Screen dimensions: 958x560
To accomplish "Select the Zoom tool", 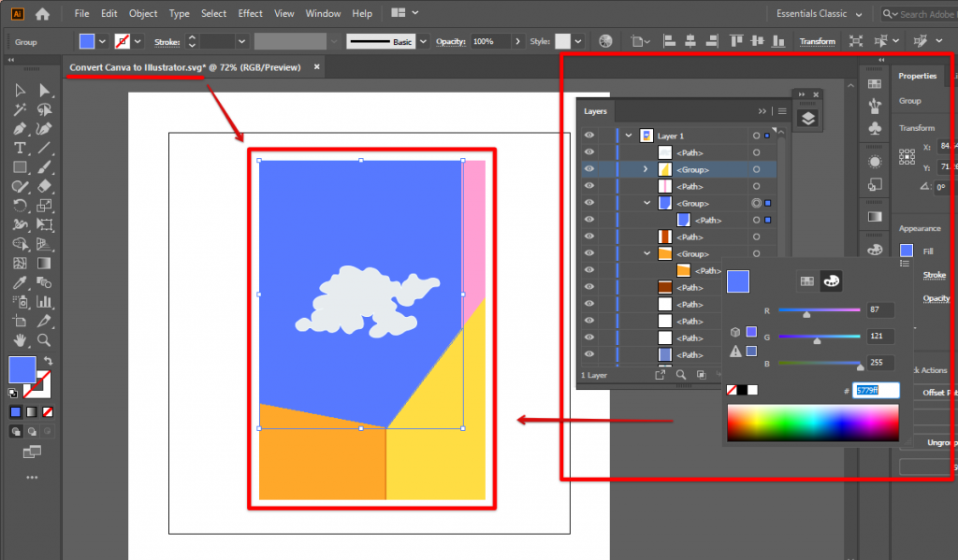I will (42, 340).
